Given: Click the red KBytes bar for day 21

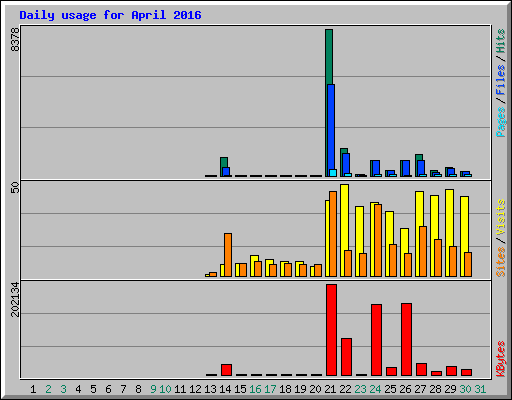Looking at the screenshot, I should [x=331, y=330].
